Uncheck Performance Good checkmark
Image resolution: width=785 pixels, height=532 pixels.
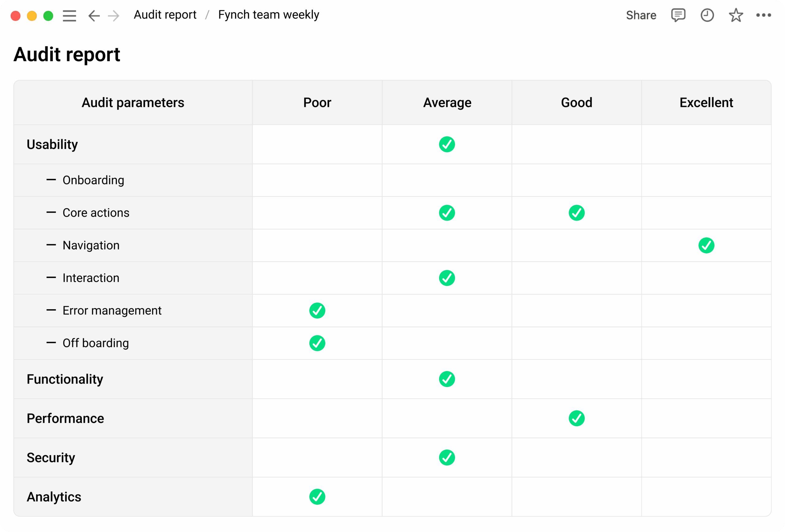coord(576,419)
